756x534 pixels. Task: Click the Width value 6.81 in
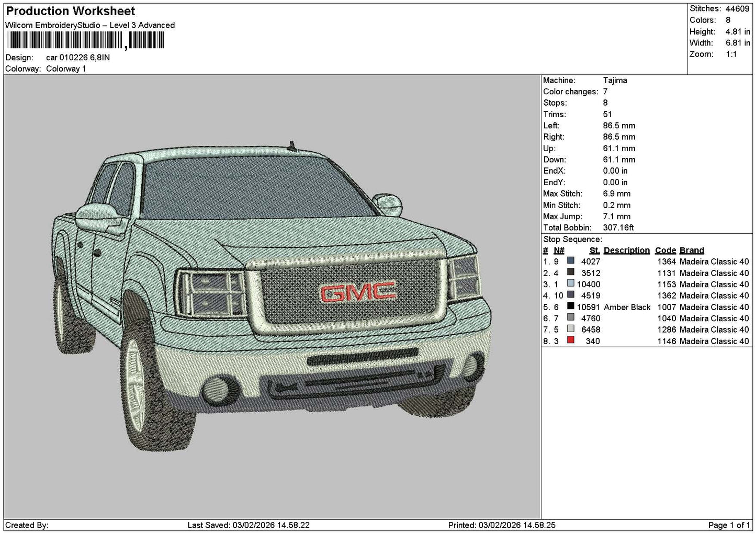738,43
